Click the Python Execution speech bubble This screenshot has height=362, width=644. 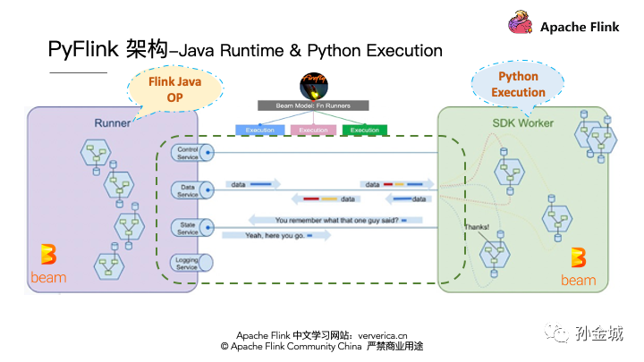[x=518, y=85]
